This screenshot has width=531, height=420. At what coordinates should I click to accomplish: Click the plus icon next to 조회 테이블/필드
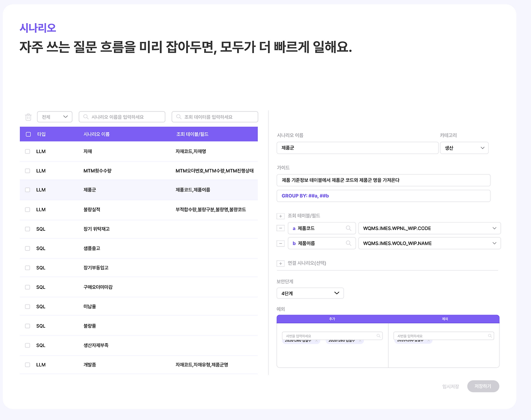point(280,216)
